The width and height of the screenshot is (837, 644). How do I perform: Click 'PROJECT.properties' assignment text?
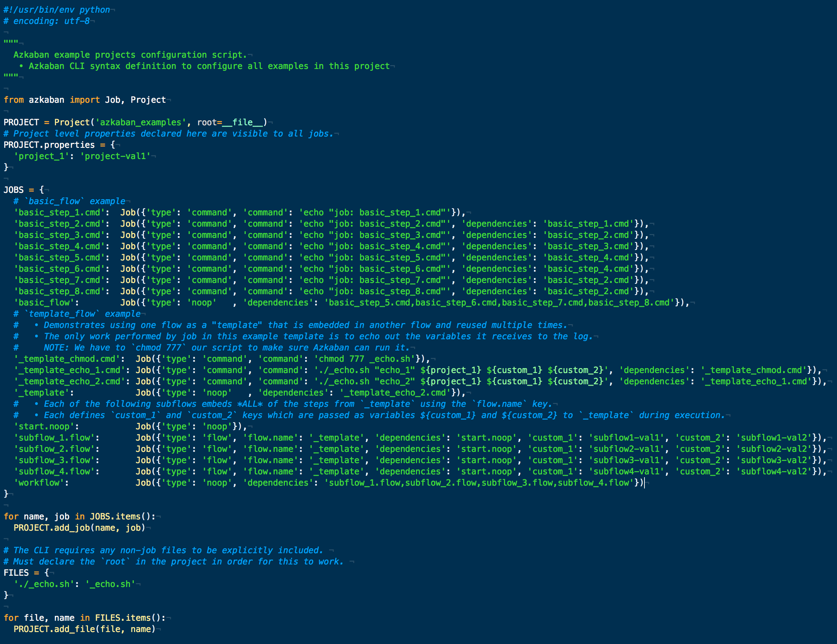click(x=49, y=145)
